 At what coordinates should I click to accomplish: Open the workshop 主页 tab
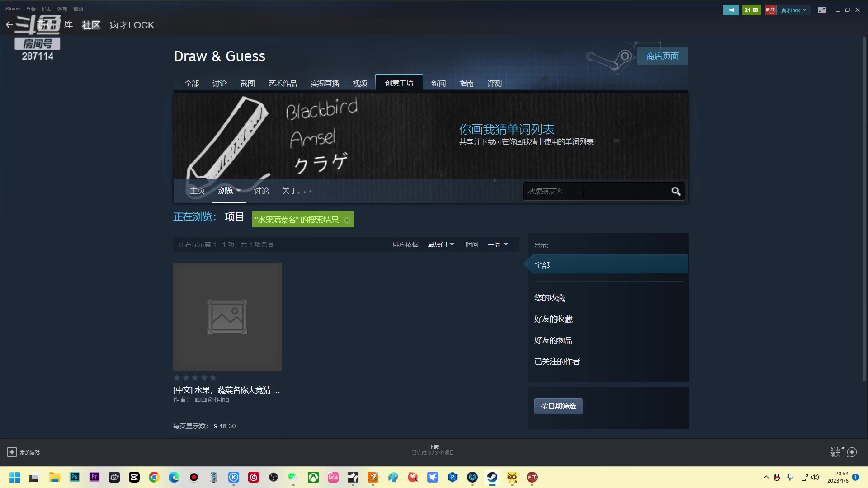click(198, 191)
